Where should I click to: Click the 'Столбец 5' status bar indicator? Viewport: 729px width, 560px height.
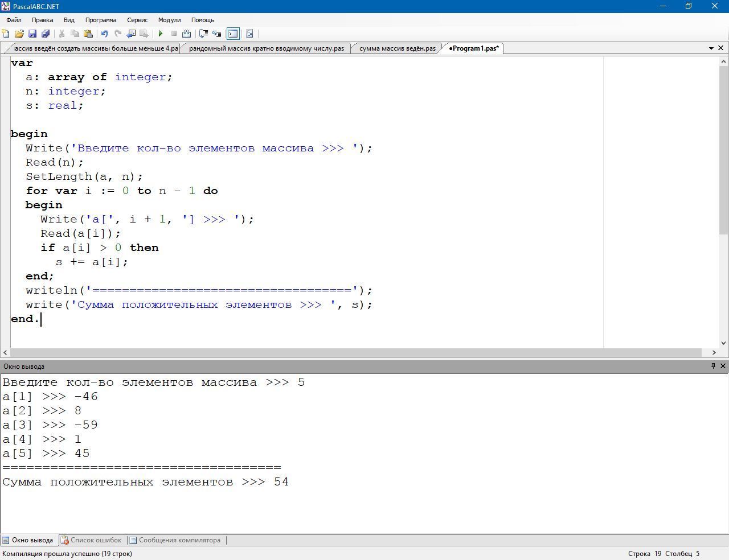(x=682, y=553)
